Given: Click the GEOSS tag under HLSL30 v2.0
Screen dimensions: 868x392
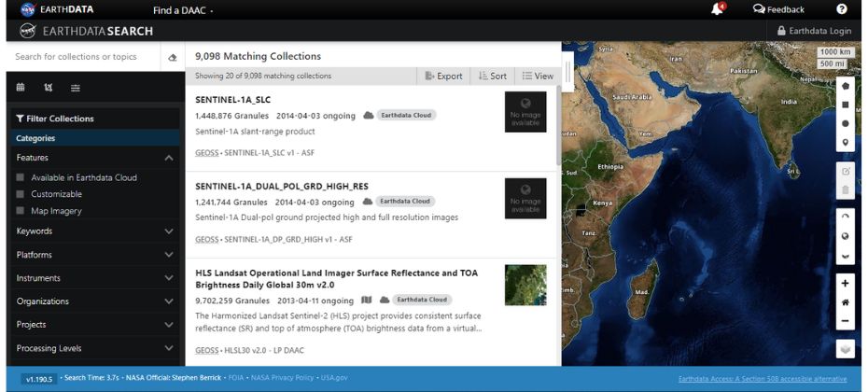Looking at the screenshot, I should point(207,351).
